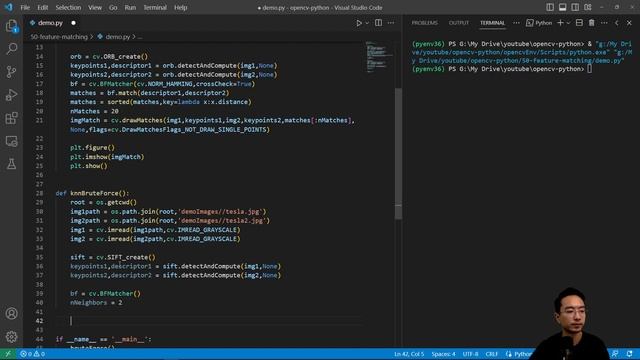The width and height of the screenshot is (640, 360).
Task: Open Manage settings gear
Action: click(11, 337)
